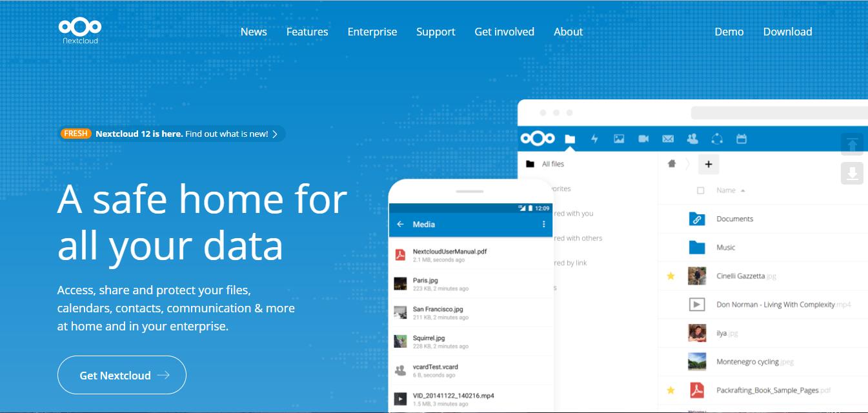Click the chevron after Find out what is new
This screenshot has height=413, width=868.
275,134
